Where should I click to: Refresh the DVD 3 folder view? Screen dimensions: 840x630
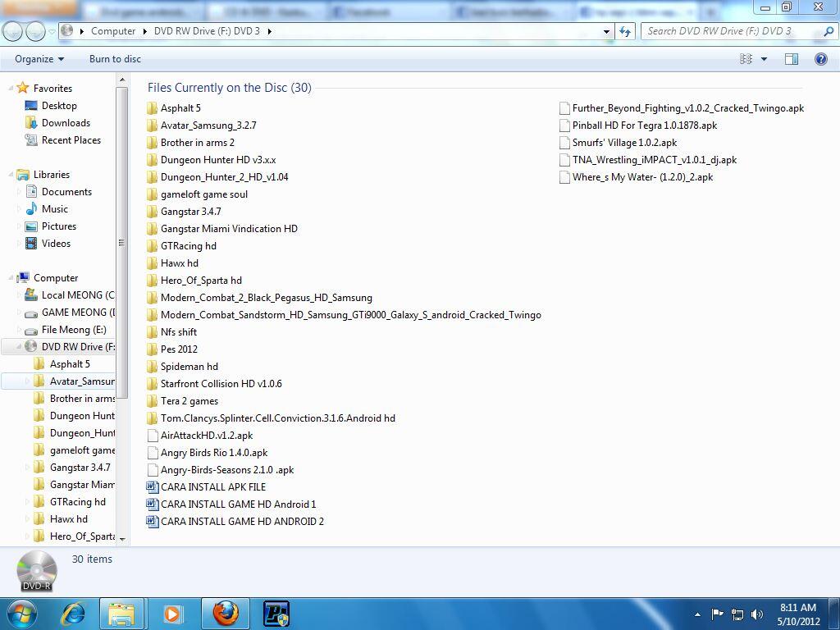pos(624,31)
